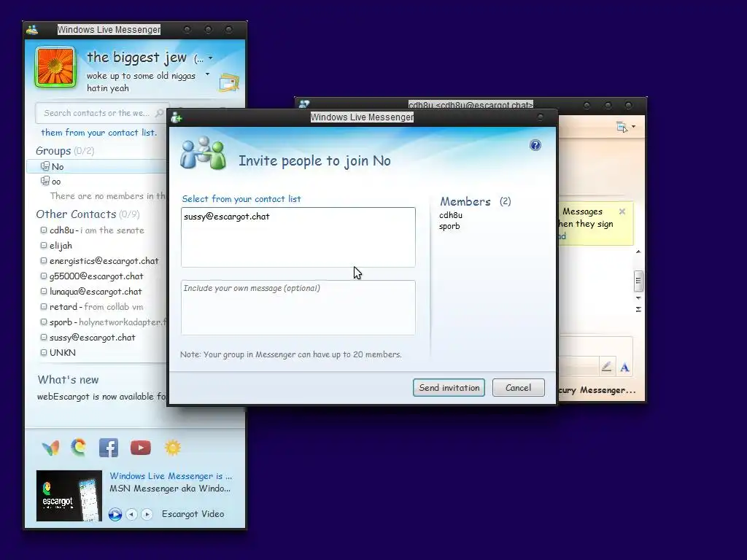Open the Facebook icon in bottom bar

tap(109, 448)
